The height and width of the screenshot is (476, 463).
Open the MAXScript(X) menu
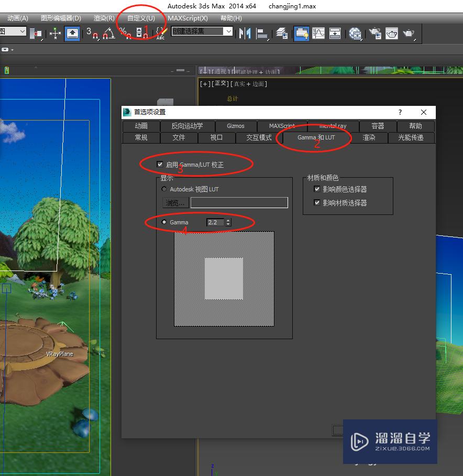tap(188, 18)
